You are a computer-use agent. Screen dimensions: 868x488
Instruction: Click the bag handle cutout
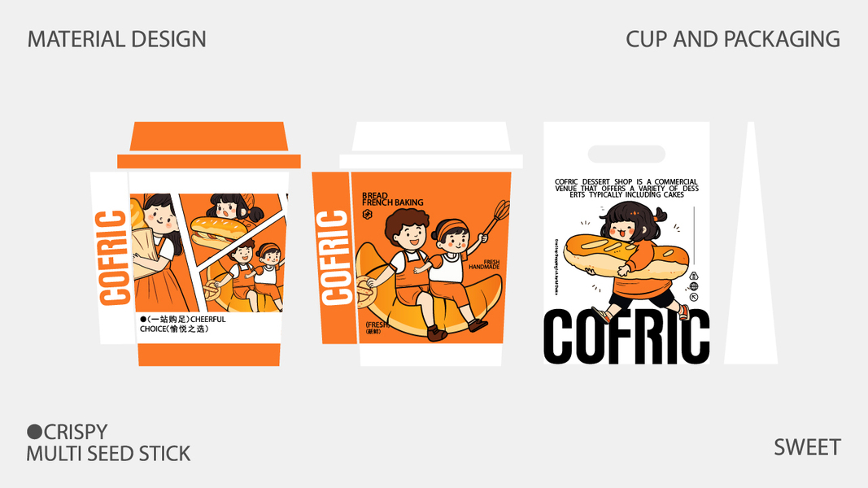click(x=626, y=154)
